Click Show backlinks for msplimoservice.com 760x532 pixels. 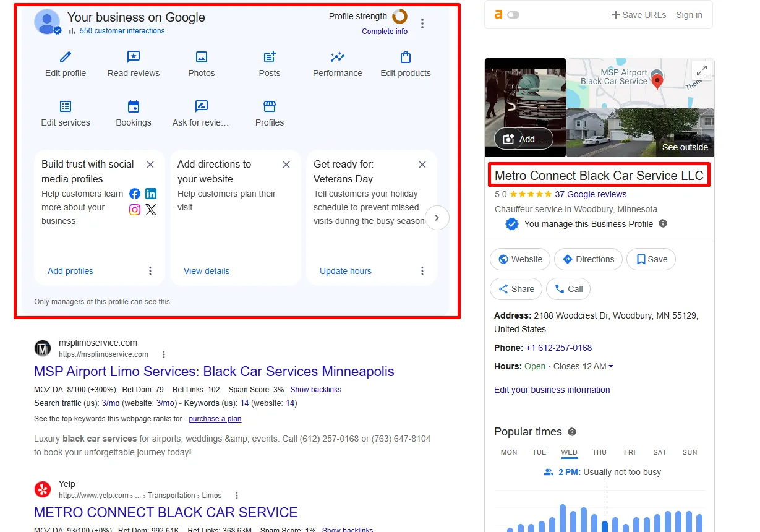pos(315,390)
